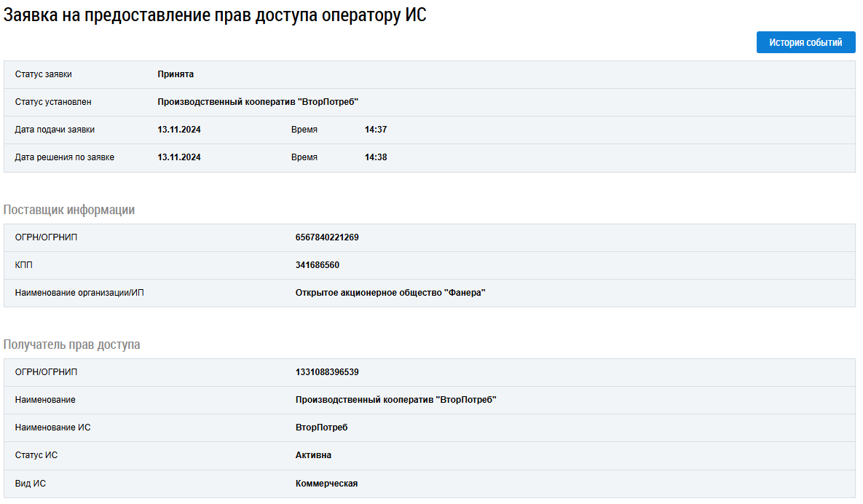The image size is (863, 504).
Task: Select the Наименование ИС value ВторПотреб
Action: point(322,428)
